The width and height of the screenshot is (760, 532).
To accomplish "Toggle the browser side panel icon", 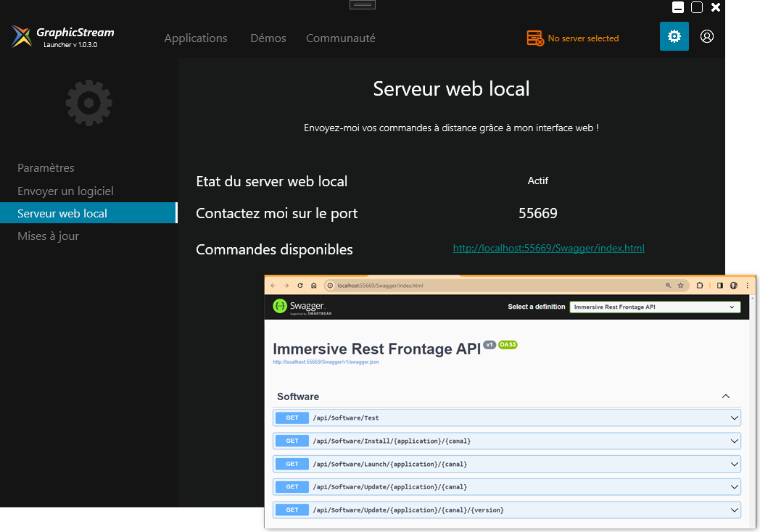I will [720, 286].
